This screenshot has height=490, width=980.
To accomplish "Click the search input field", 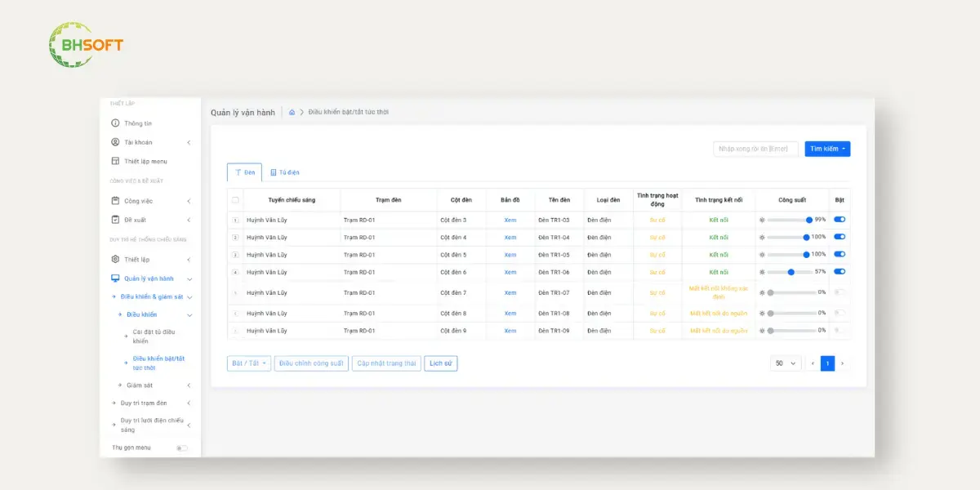I will (755, 149).
